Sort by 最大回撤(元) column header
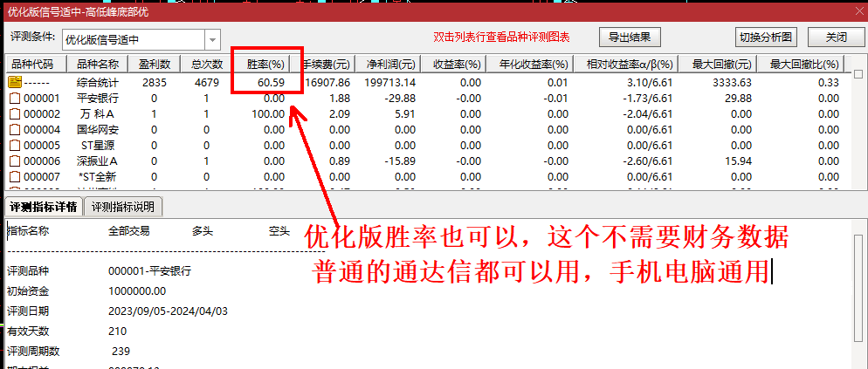Viewport: 868px width, 369px height. tap(718, 65)
